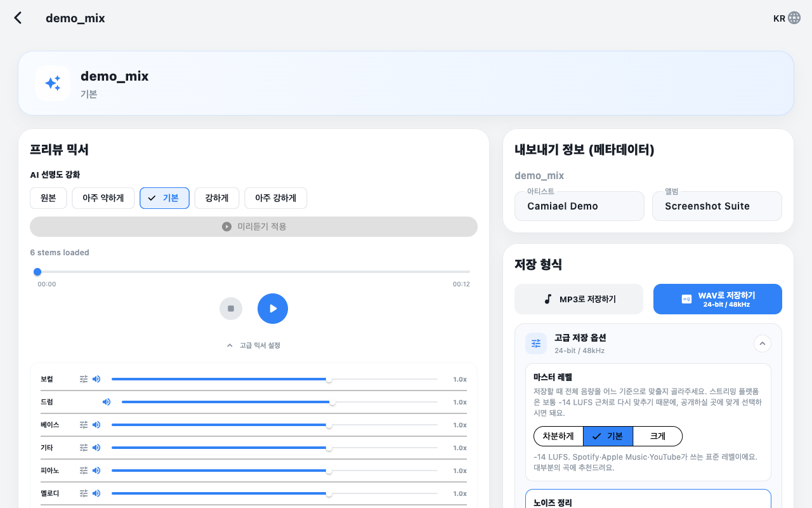Viewport: 812px width, 508px height.
Task: Open EQ settings icon for 피아노
Action: tap(84, 471)
